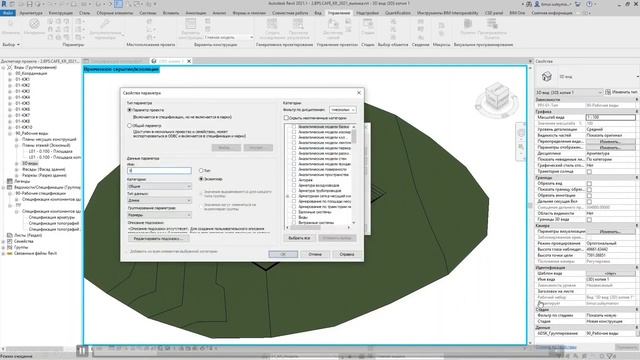640x360 pixels.
Task: Check Арматура воздуховодов category checkbox
Action: point(294,185)
